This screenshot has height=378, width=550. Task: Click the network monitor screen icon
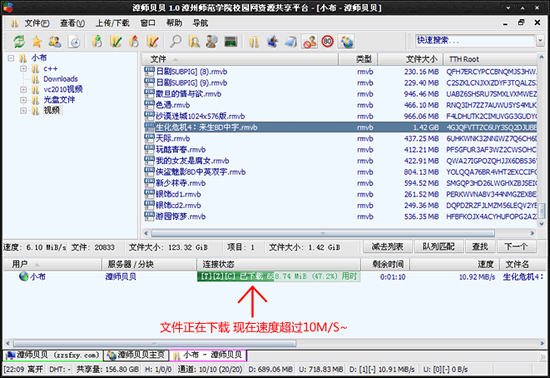(230, 42)
